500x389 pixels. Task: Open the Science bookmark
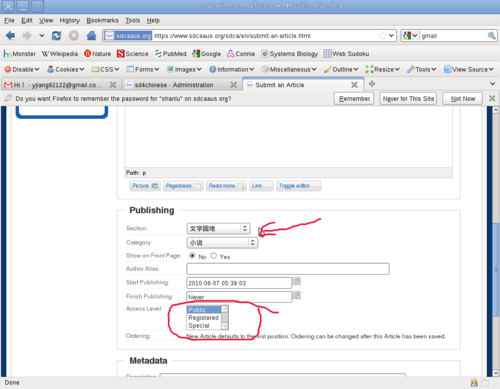(132, 54)
